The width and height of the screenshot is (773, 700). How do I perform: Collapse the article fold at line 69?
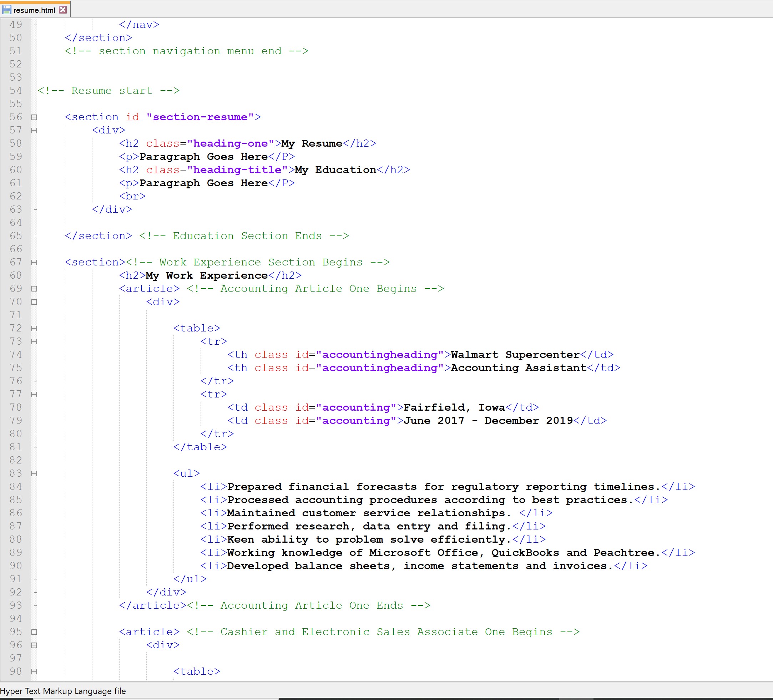[34, 289]
